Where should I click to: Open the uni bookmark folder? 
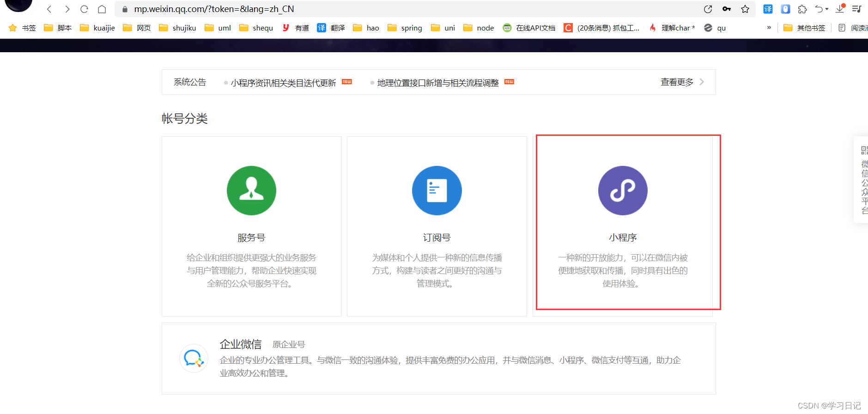[443, 28]
